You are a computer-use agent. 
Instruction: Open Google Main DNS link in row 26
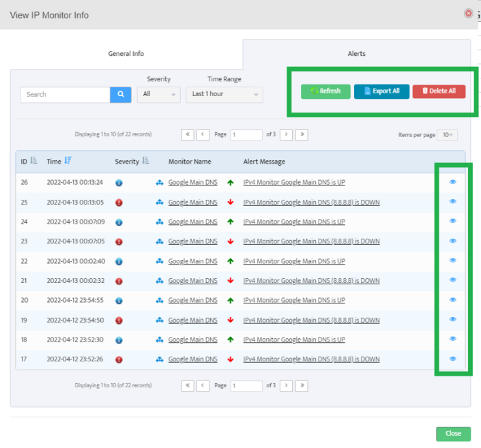coord(192,183)
